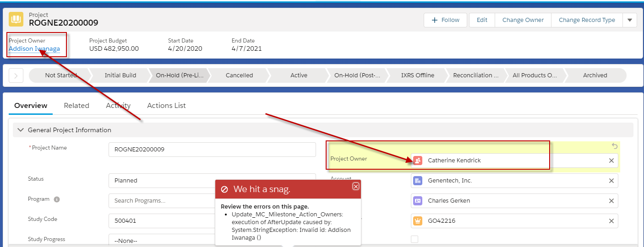Select the Active stage in path
Screen dimensions: 644x247
tap(299, 75)
